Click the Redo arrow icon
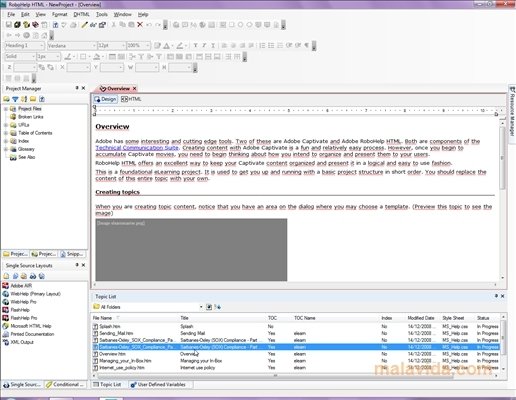The width and height of the screenshot is (516, 400). 158,25
